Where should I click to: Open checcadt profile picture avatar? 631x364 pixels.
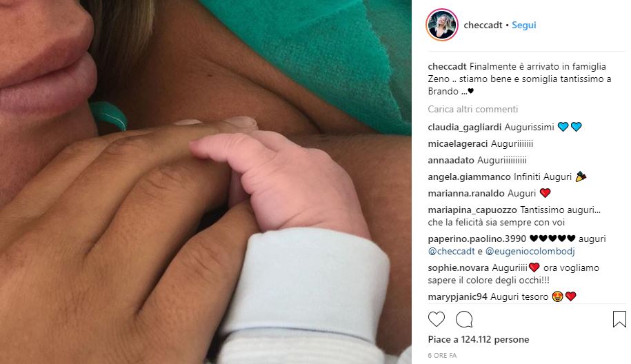pos(442,25)
